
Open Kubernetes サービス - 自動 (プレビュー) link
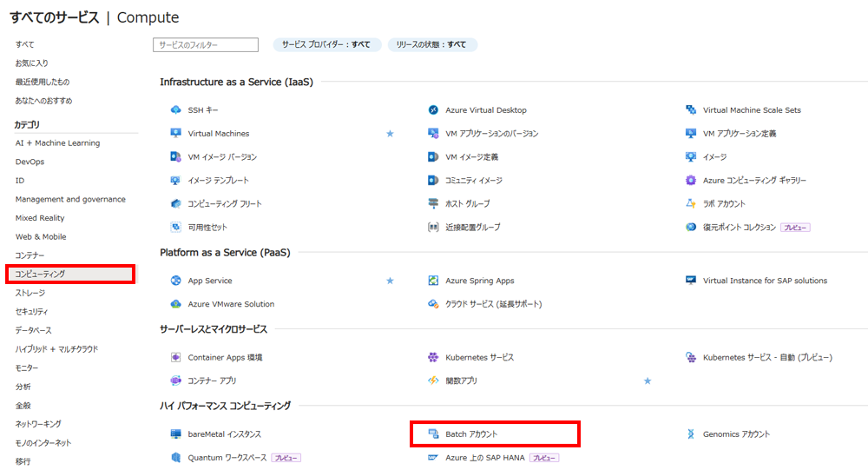click(x=767, y=357)
